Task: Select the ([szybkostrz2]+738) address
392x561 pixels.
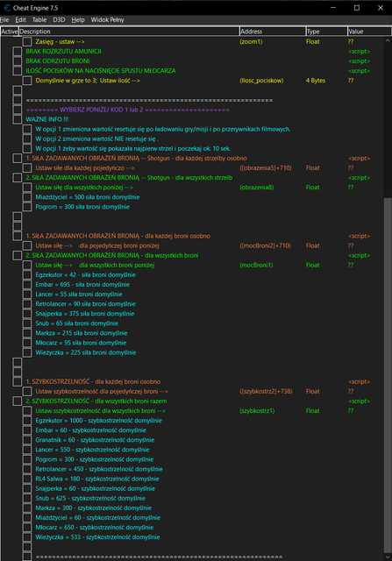Action: point(266,392)
